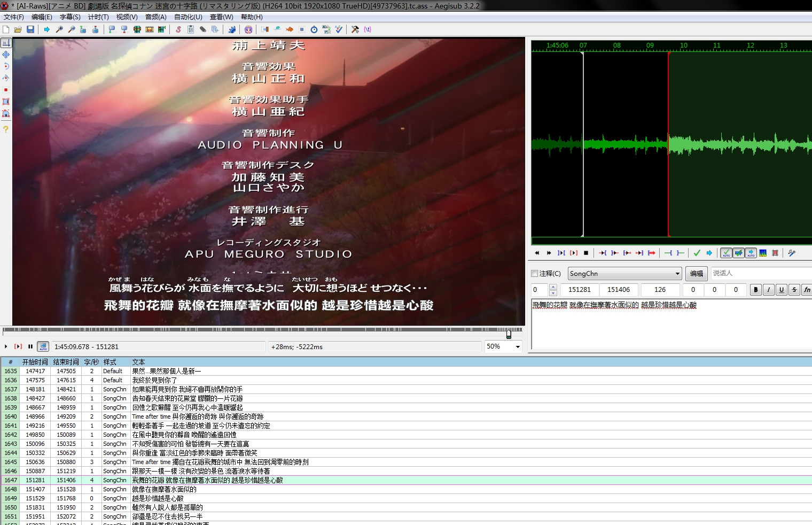Viewport: 812px width, 525px height.
Task: Open Automation manager icon
Action: [232, 29]
